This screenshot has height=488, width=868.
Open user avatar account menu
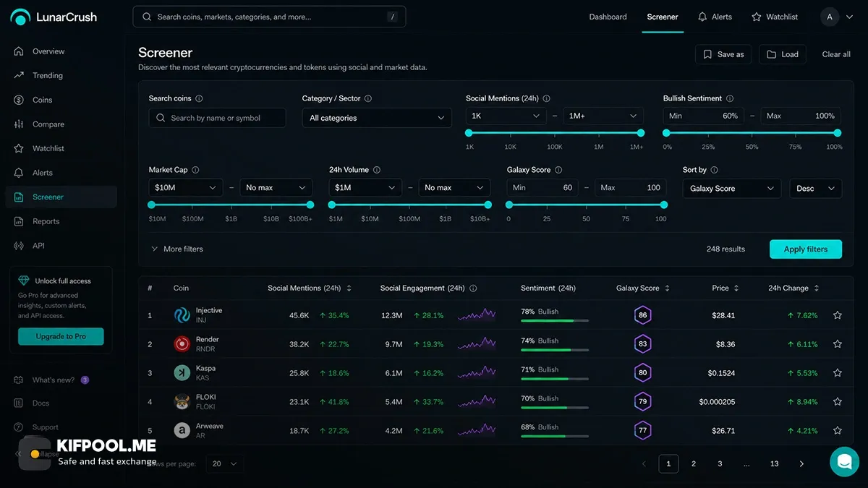point(837,17)
